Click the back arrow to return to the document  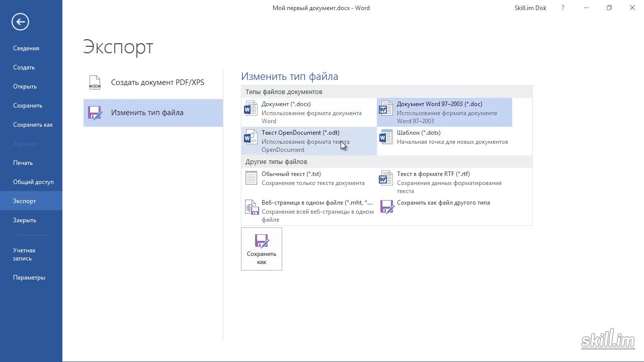(x=20, y=22)
